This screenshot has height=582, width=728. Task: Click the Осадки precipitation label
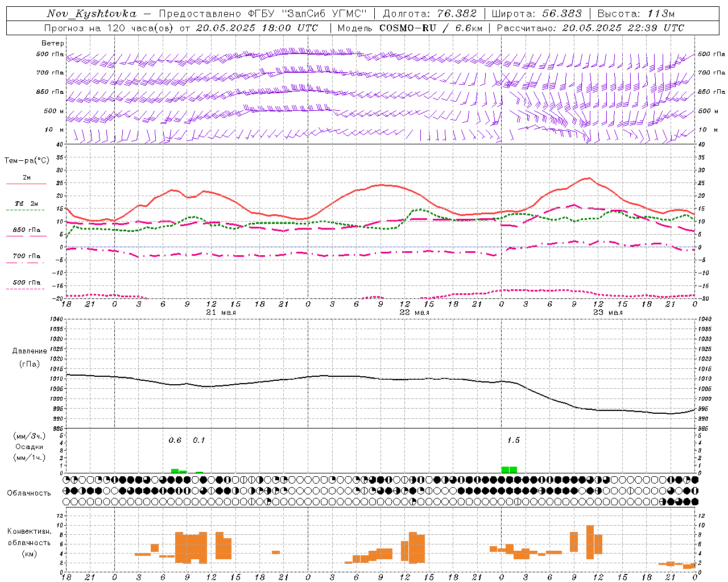point(29,447)
